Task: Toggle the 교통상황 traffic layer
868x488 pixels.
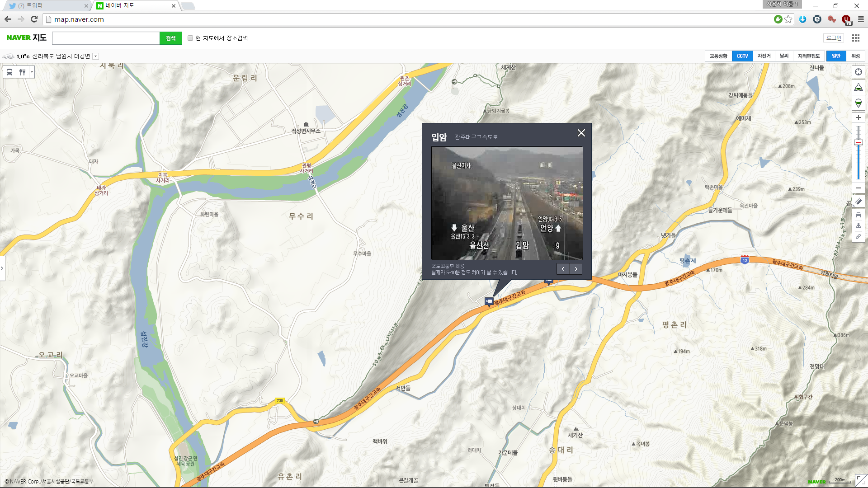Action: (718, 56)
